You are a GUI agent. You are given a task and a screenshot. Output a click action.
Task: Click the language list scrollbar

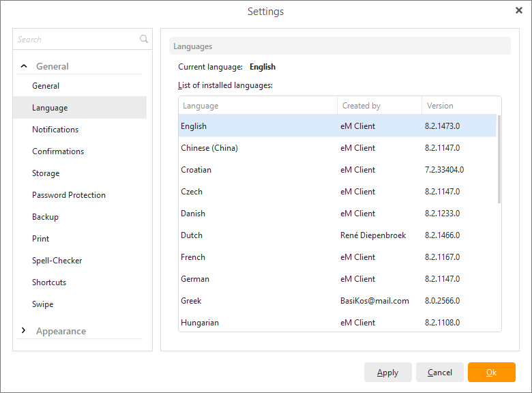click(x=499, y=160)
